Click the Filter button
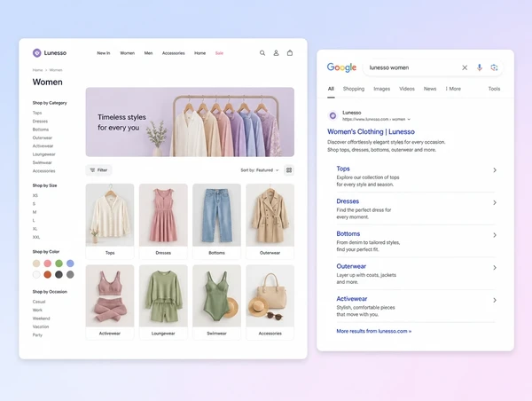This screenshot has width=532, height=401. pyautogui.click(x=98, y=170)
